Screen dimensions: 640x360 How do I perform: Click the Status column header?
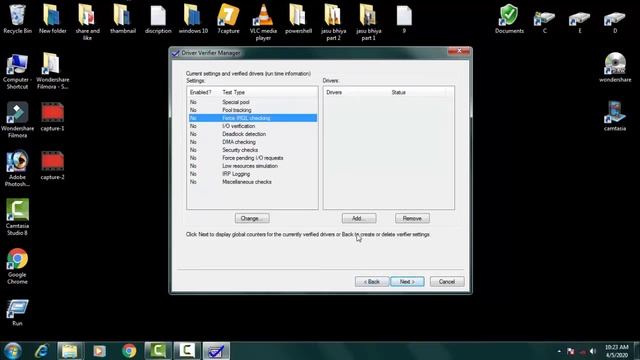[417, 93]
